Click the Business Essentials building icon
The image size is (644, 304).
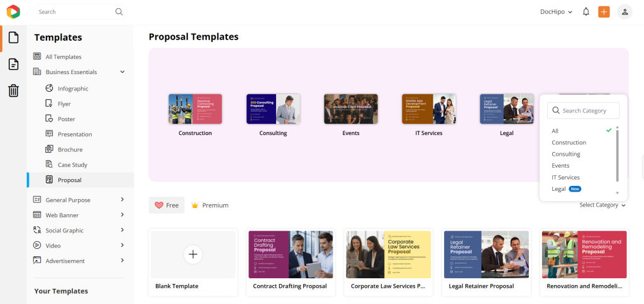point(37,72)
